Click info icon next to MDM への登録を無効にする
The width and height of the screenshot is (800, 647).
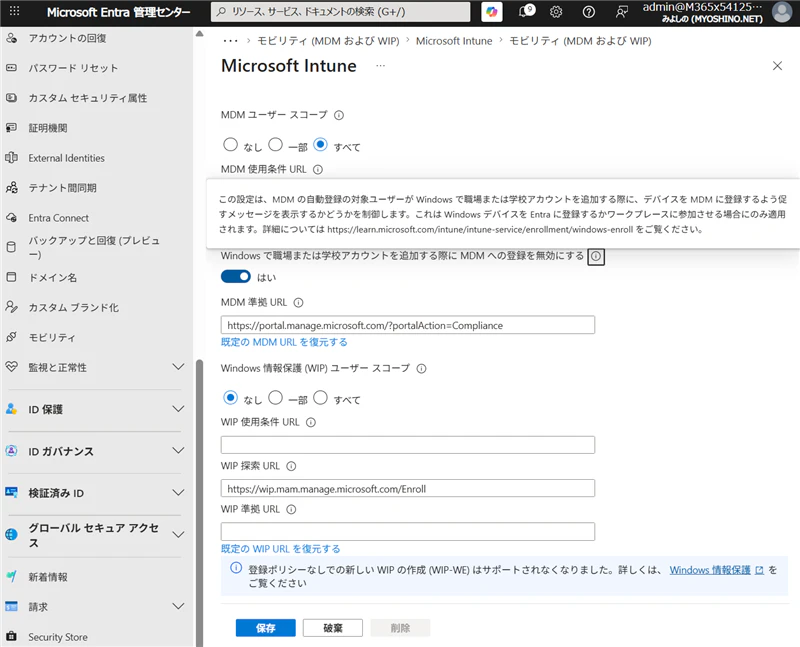[595, 256]
